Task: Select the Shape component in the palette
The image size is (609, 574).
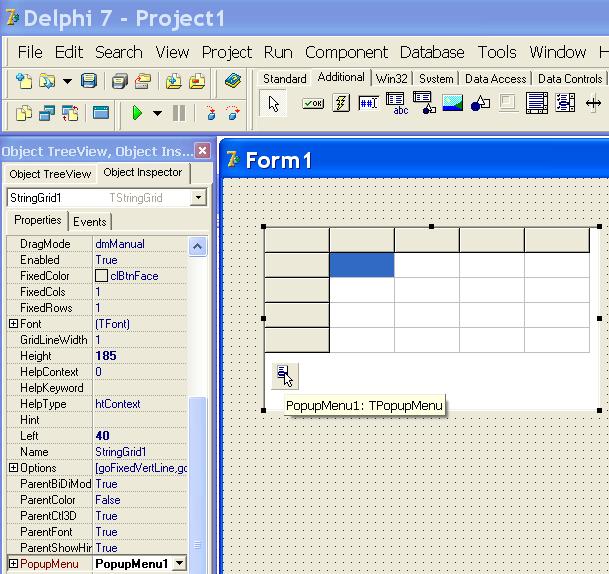Action: (480, 103)
